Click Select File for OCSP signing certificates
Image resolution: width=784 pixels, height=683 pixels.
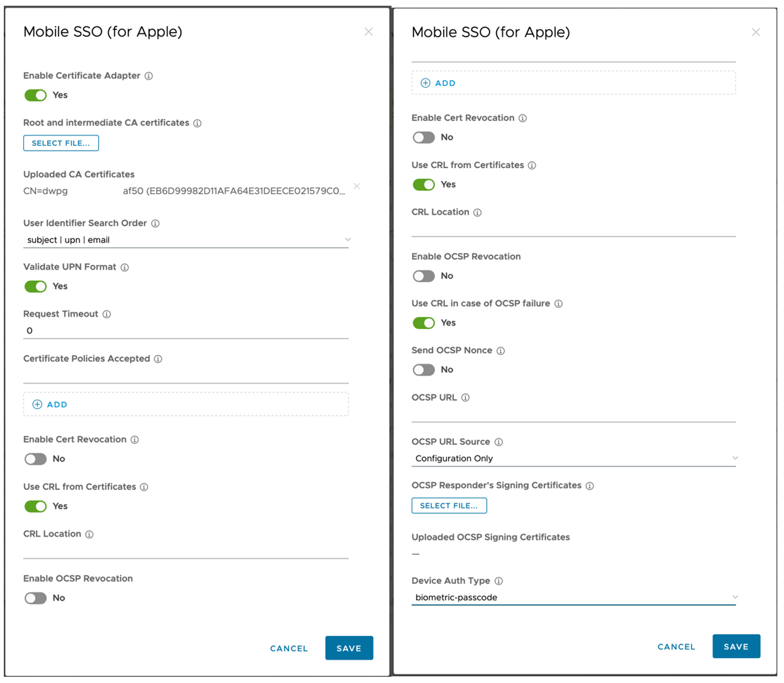point(449,506)
